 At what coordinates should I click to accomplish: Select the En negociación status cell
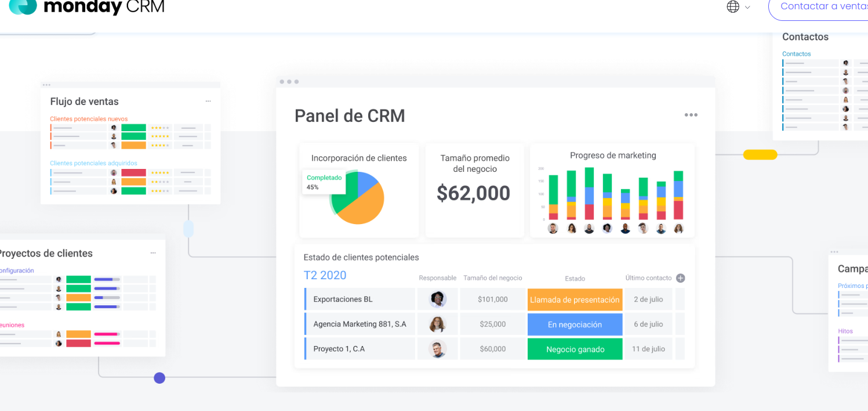tap(575, 325)
